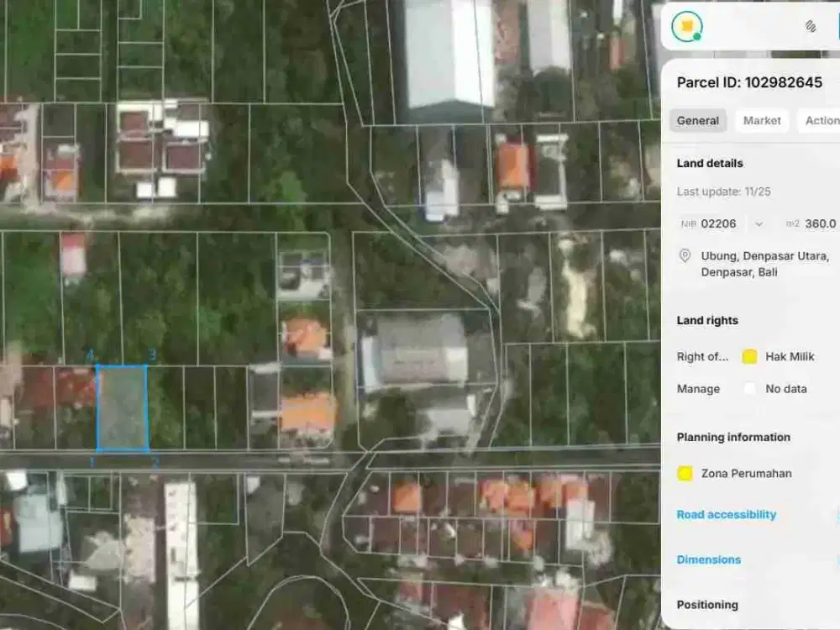Open Road accessibility details

(727, 515)
